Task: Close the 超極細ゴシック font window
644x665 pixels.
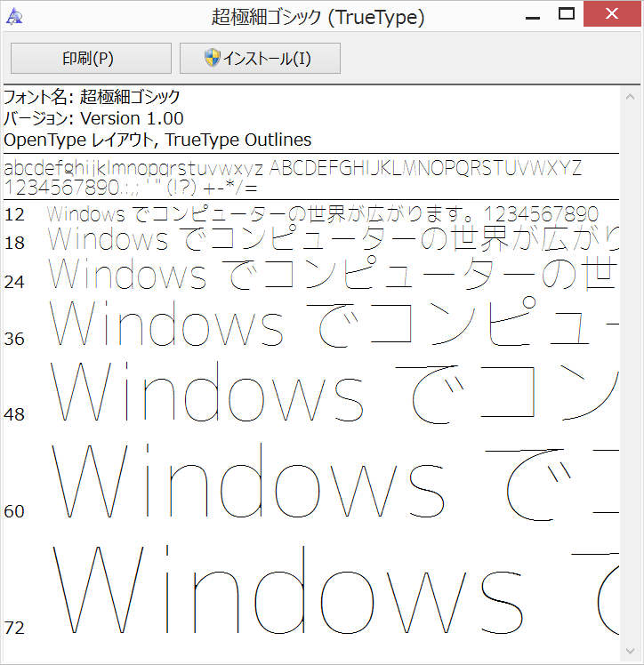Action: (613, 15)
